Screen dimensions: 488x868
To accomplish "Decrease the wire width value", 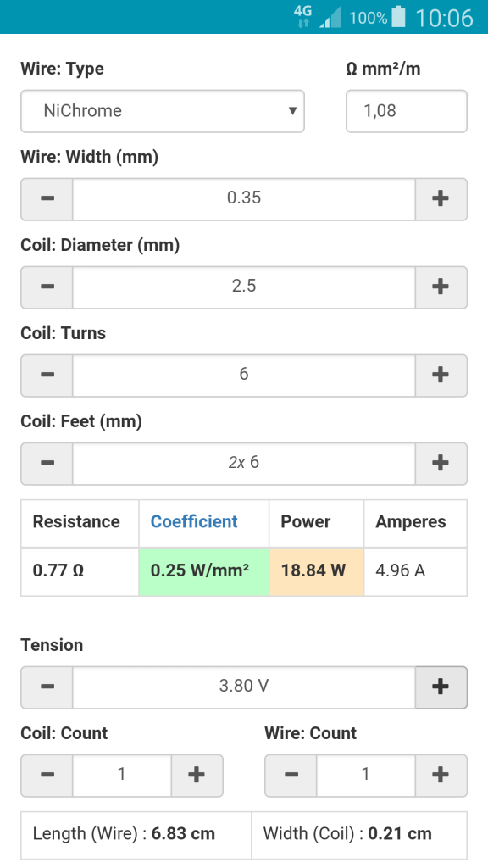I will click(x=47, y=199).
